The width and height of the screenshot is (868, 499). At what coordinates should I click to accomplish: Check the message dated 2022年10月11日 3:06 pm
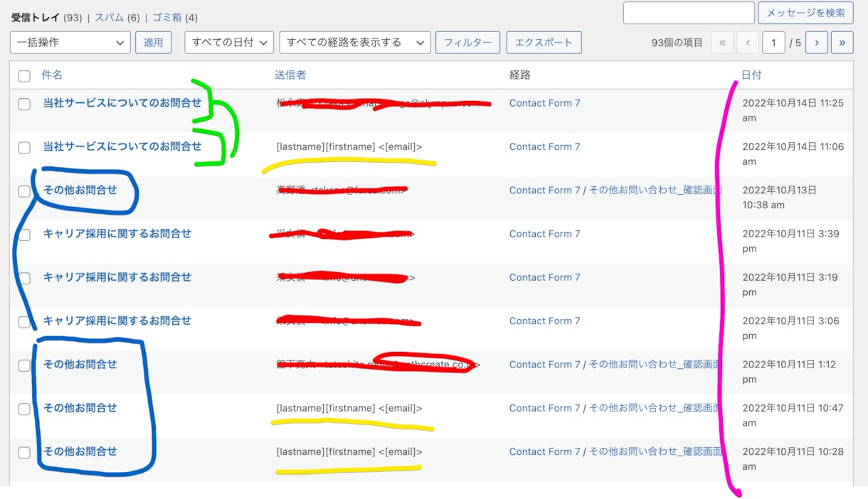point(24,322)
